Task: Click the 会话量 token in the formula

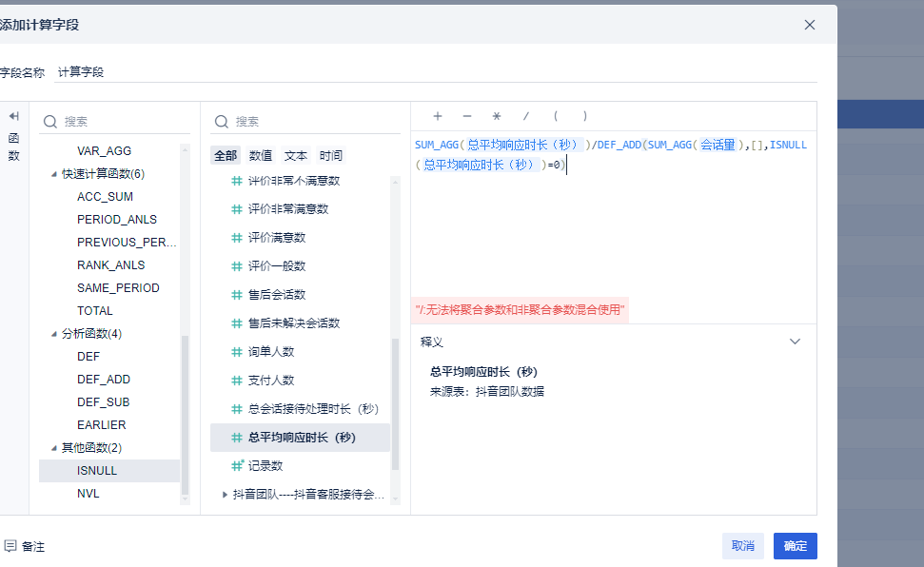Action: [718, 145]
